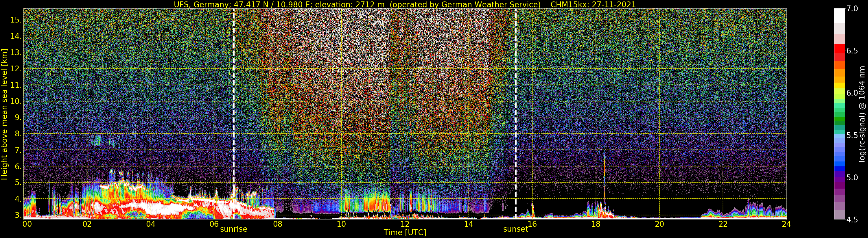The height and width of the screenshot is (238, 868).
Task: Click the narrow vertical spike after 18 UTC
Action: click(x=605, y=178)
